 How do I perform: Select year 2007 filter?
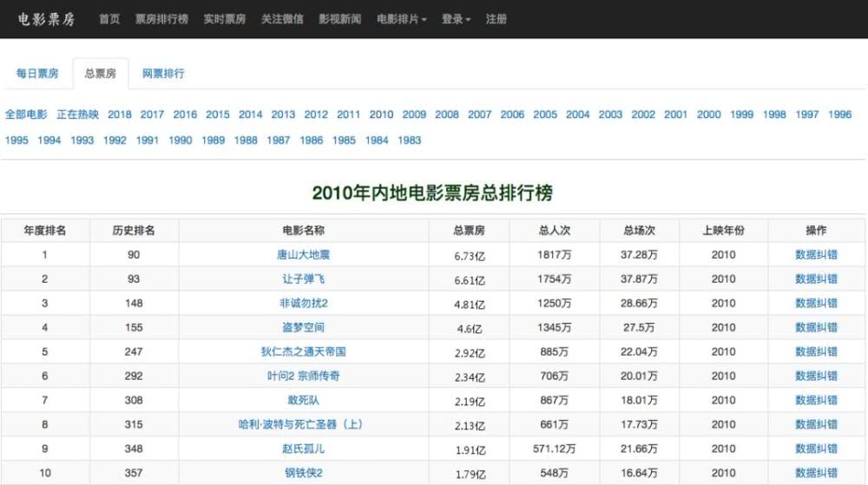tap(479, 114)
